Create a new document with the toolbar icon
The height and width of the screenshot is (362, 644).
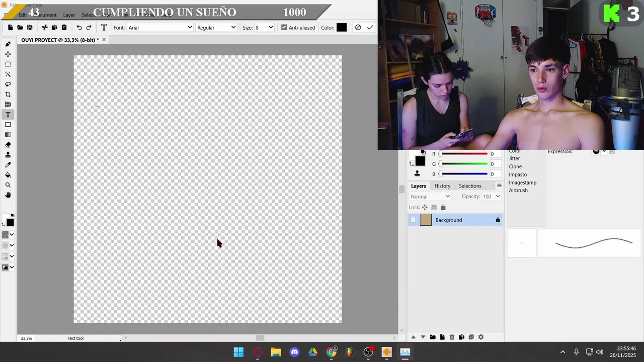(x=10, y=28)
